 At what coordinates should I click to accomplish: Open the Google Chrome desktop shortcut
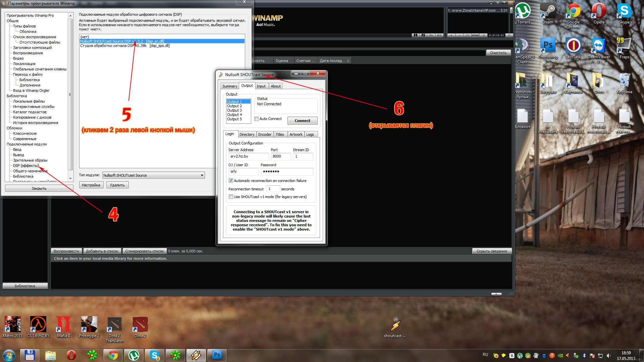pyautogui.click(x=573, y=16)
